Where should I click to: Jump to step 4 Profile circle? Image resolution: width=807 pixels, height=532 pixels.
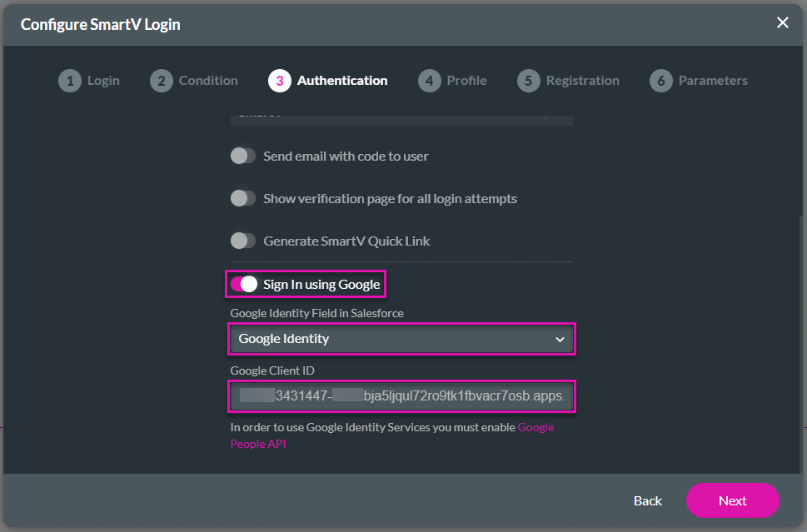tap(429, 80)
